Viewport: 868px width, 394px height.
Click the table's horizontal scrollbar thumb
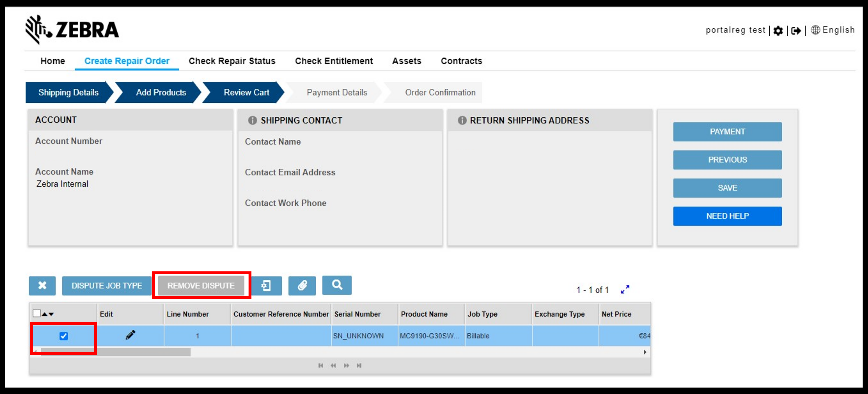coord(116,352)
